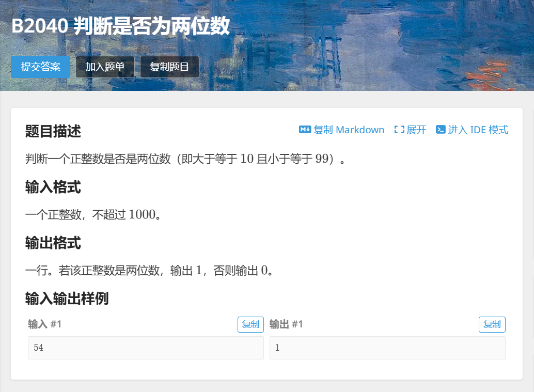Click the input sample box showing 54
The image size is (534, 392).
click(x=145, y=348)
